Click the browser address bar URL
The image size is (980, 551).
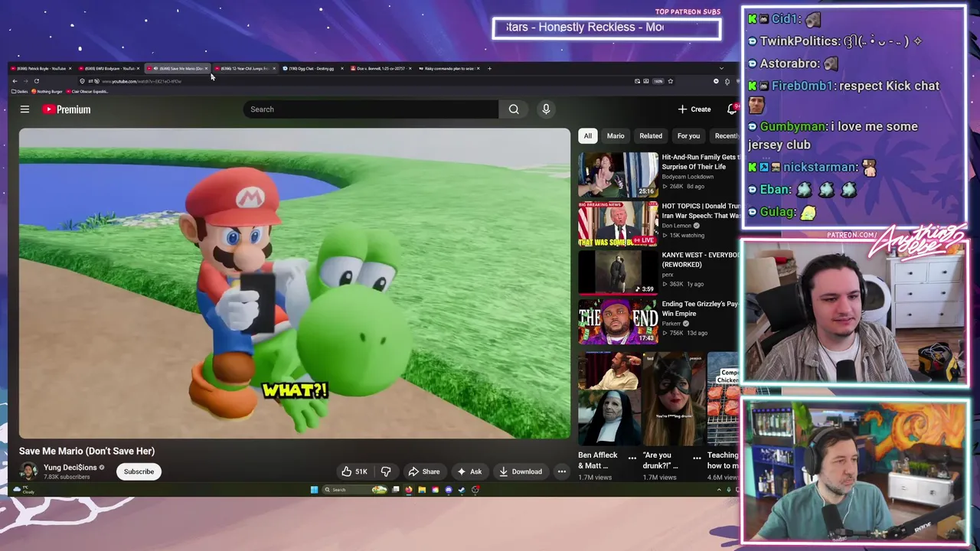[142, 81]
